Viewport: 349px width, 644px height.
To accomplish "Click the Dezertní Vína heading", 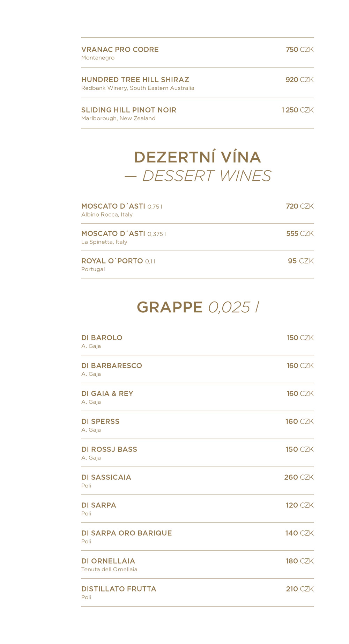I will tap(198, 157).
